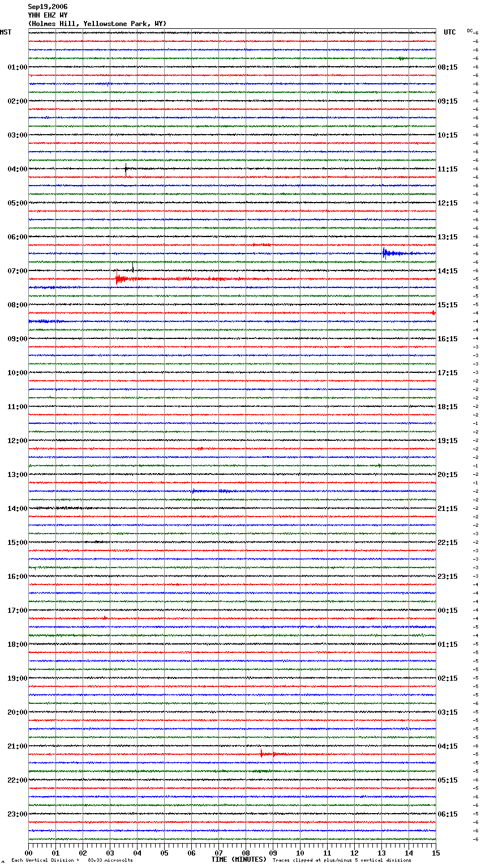This screenshot has width=481, height=868.
Task: Click the 02:15 UTC time label
Action: click(448, 678)
